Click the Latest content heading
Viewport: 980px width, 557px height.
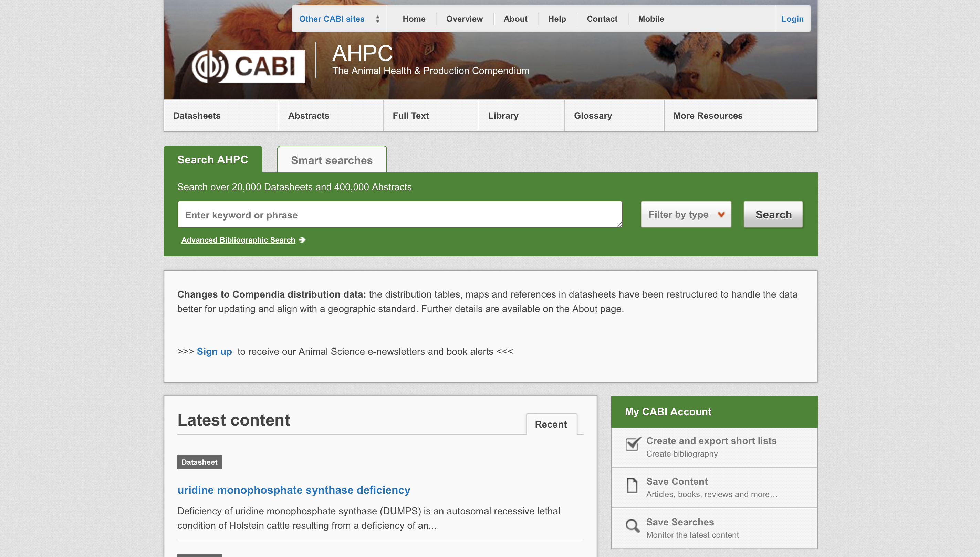(233, 420)
